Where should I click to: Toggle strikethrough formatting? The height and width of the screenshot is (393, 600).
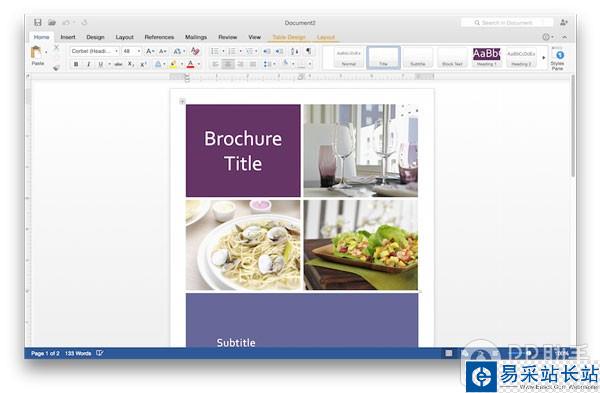[x=118, y=64]
